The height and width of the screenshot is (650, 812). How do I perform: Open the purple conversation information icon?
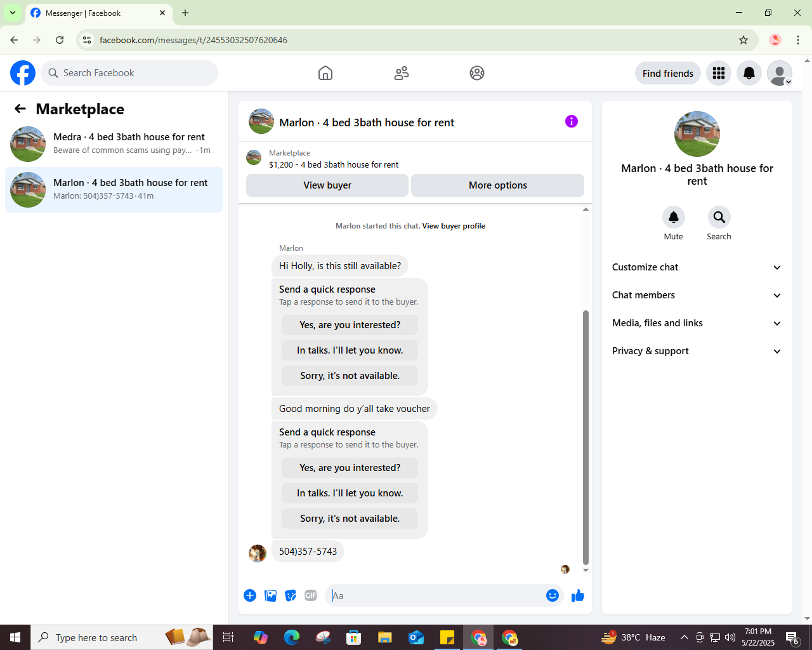pos(572,121)
